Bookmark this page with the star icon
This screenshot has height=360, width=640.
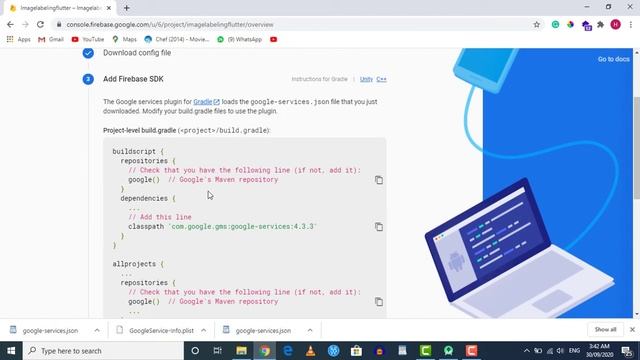pyautogui.click(x=536, y=24)
